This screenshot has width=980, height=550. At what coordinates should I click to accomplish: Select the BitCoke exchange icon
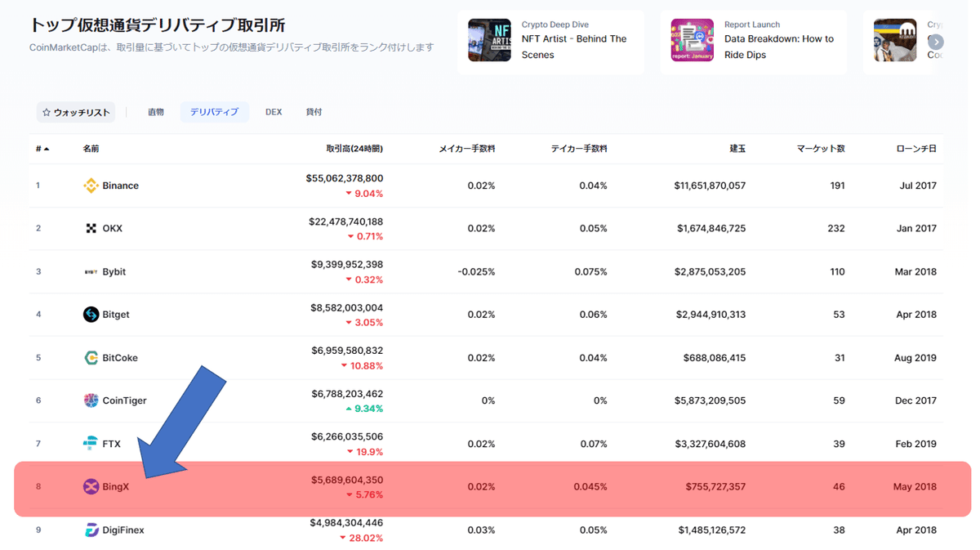(x=91, y=357)
